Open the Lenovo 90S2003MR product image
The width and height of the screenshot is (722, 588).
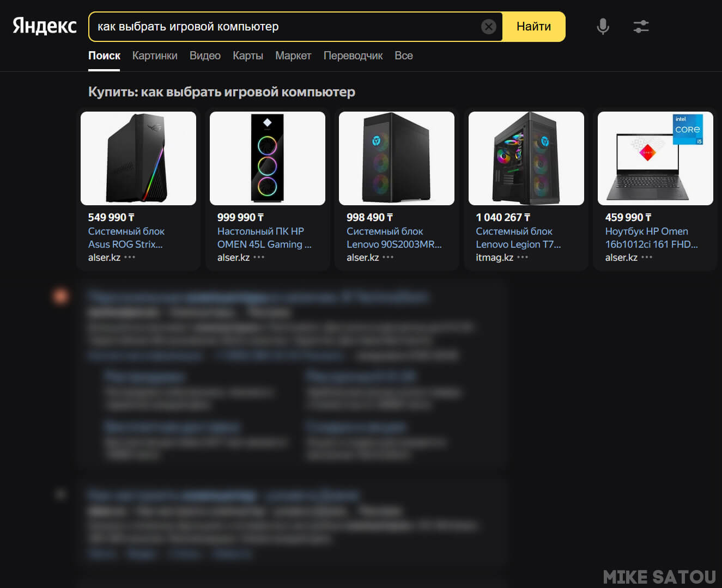(397, 158)
